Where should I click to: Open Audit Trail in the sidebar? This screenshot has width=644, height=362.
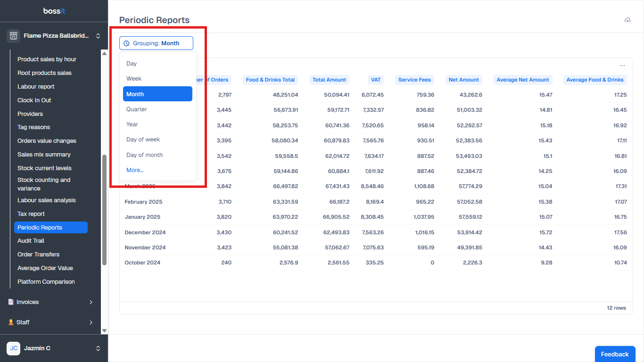31,241
